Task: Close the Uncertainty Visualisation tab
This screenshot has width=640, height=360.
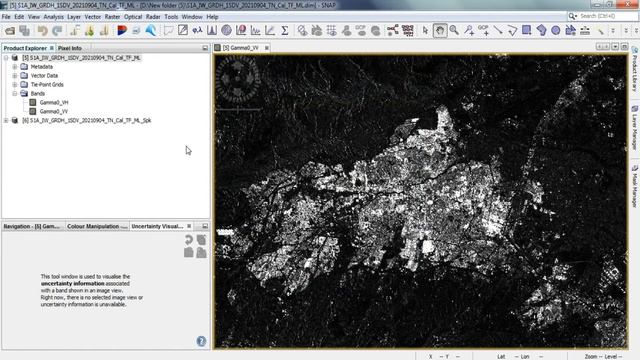Action: tap(189, 226)
